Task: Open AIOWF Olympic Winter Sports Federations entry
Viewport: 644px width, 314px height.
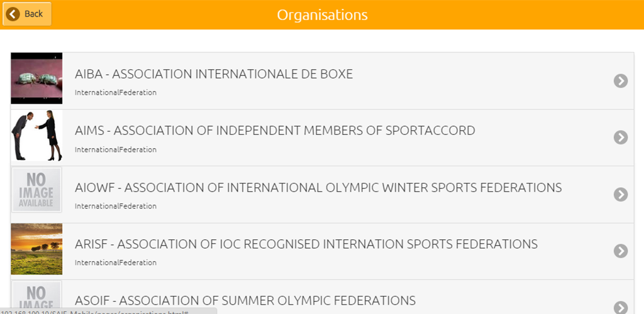Action: pyautogui.click(x=318, y=187)
